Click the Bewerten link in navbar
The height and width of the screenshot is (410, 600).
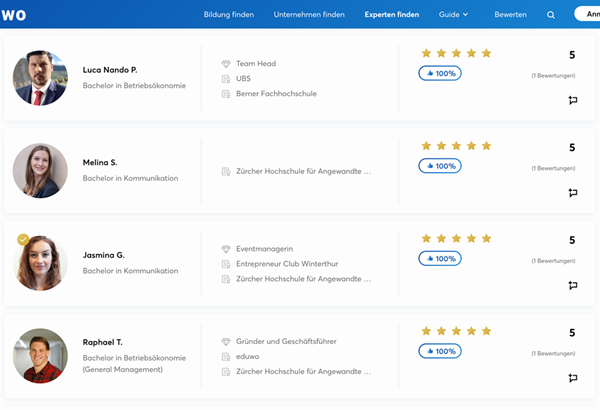coord(510,15)
